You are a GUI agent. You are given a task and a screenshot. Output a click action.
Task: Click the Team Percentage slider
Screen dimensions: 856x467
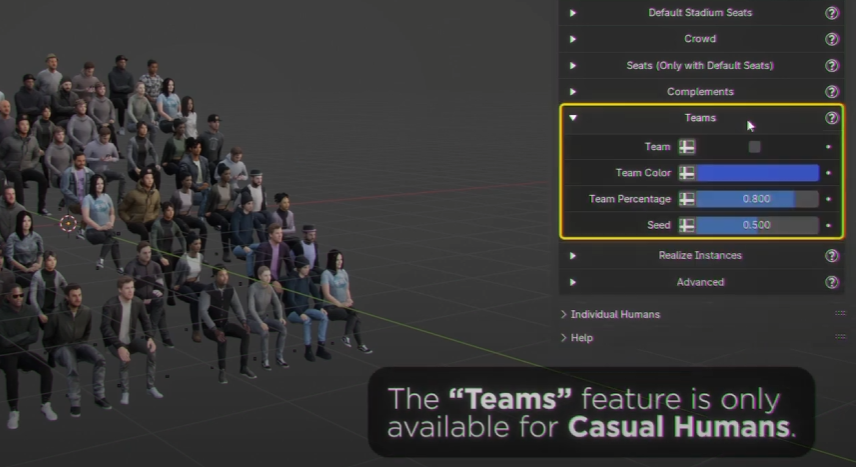pyautogui.click(x=757, y=199)
